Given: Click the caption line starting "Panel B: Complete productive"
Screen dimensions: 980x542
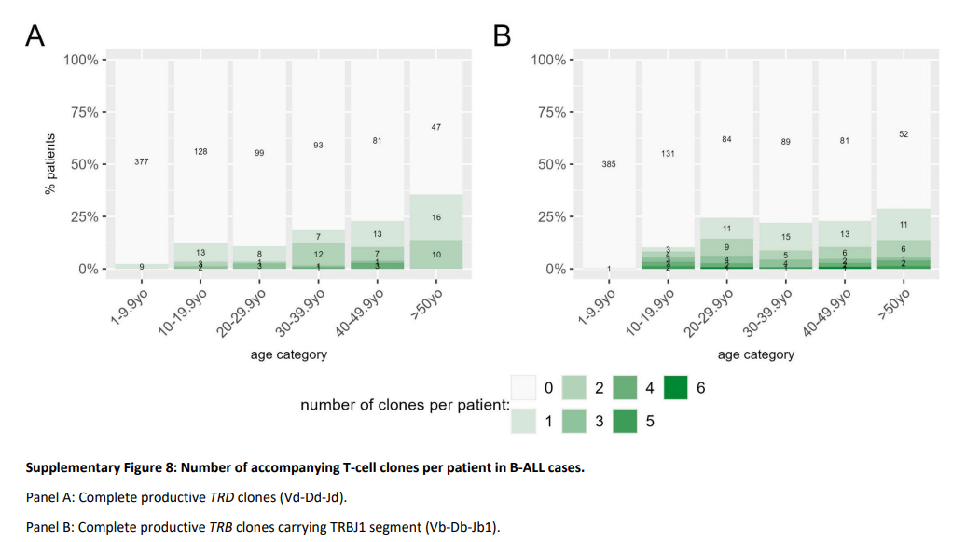Looking at the screenshot, I should coord(262,526).
